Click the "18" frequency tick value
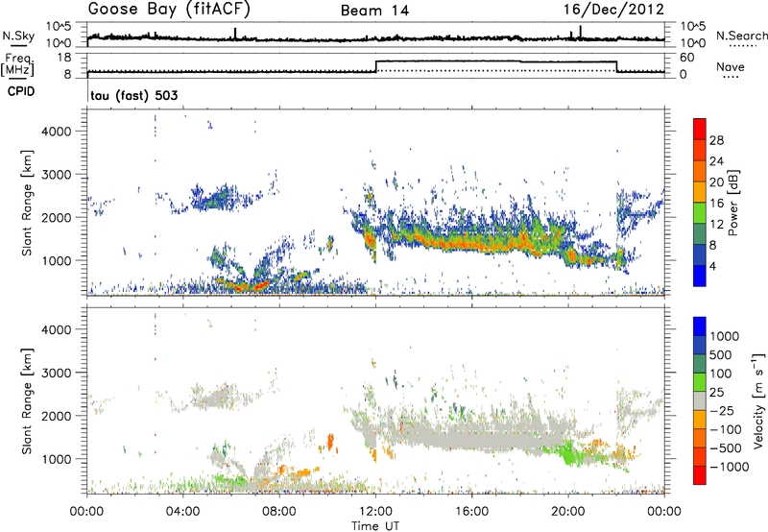The height and width of the screenshot is (532, 768). 63,58
